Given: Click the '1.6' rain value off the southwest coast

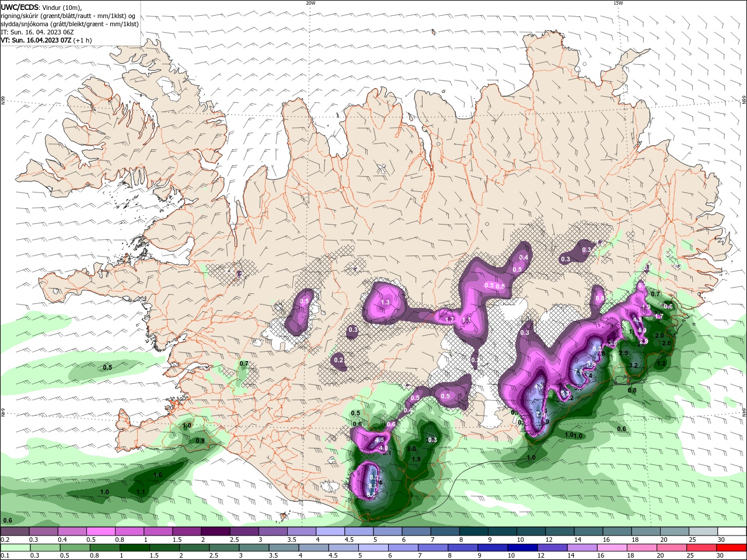Looking at the screenshot, I should [158, 475].
